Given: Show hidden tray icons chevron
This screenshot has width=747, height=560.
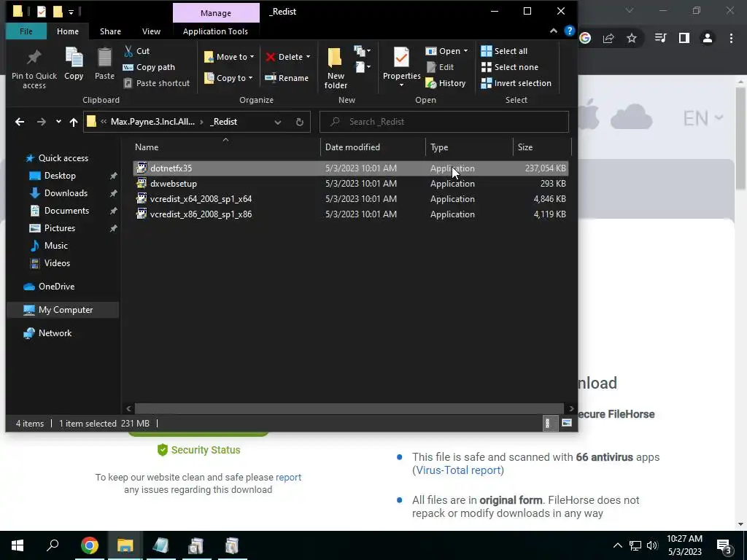Looking at the screenshot, I should tap(617, 545).
